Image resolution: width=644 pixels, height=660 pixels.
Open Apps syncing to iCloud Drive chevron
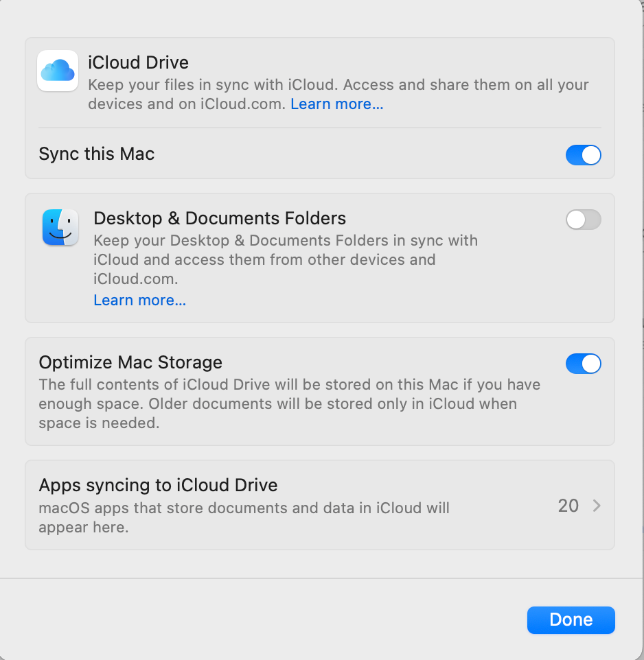pyautogui.click(x=597, y=506)
